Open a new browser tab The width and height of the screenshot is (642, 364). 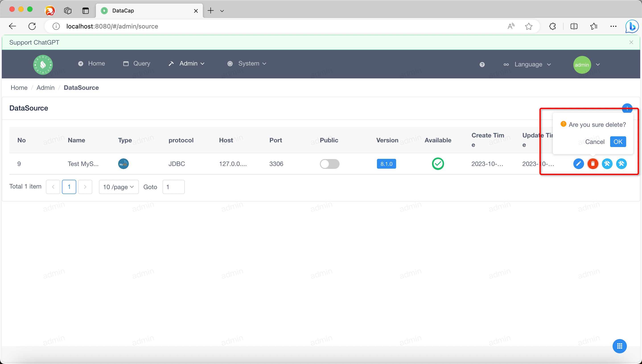coord(211,10)
